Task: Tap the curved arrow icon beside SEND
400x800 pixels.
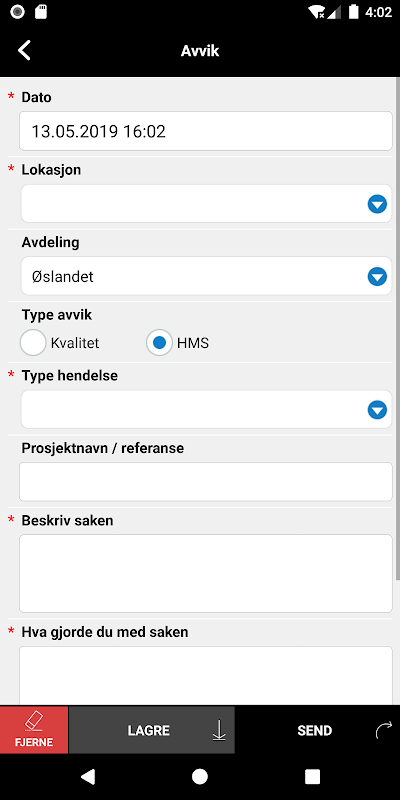Action: tap(383, 730)
